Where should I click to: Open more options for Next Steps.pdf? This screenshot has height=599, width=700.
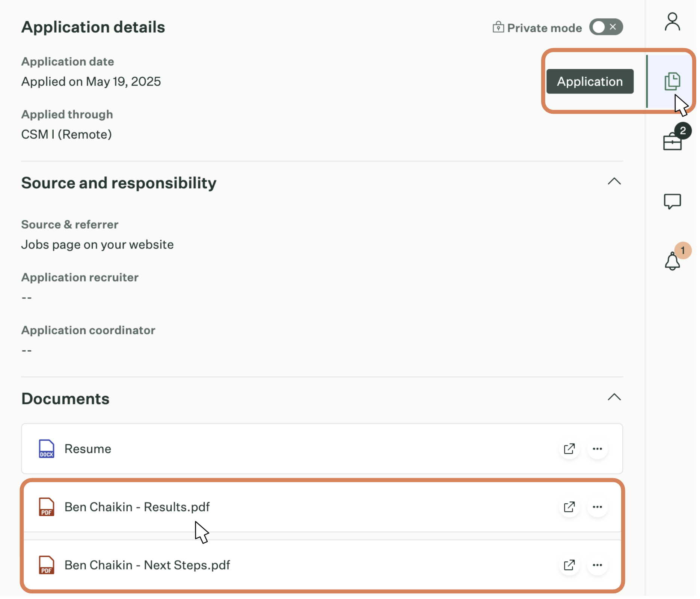coord(597,565)
